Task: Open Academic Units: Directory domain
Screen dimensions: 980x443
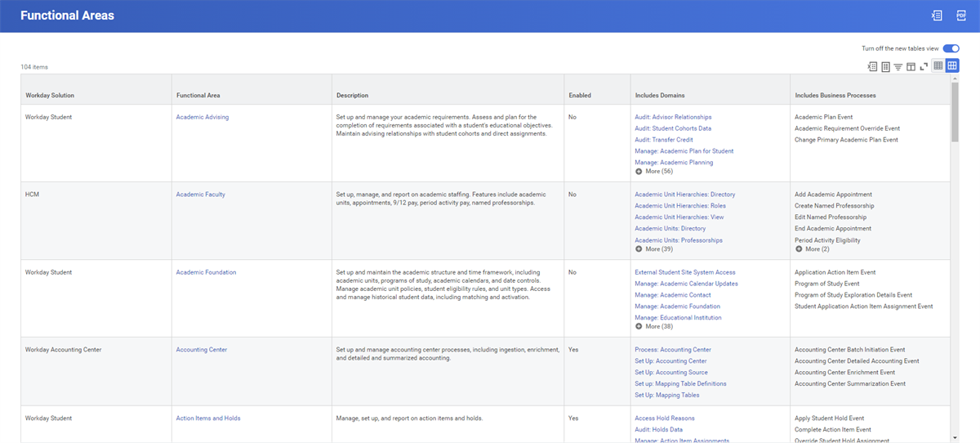Action: tap(670, 229)
